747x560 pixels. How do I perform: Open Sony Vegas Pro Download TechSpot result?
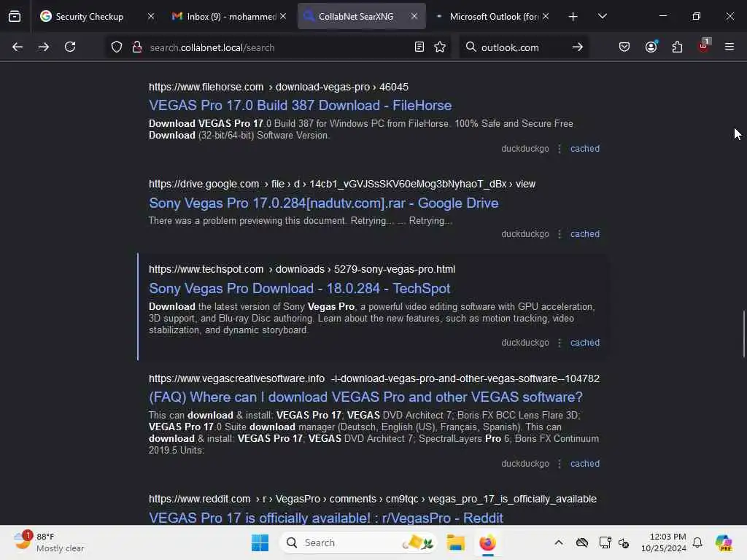299,288
